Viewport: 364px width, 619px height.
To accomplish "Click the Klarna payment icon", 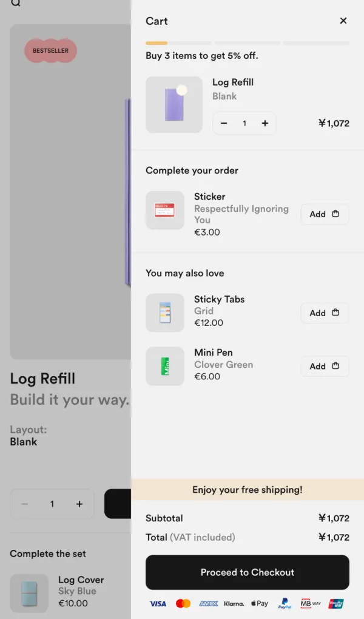I will coord(234,604).
